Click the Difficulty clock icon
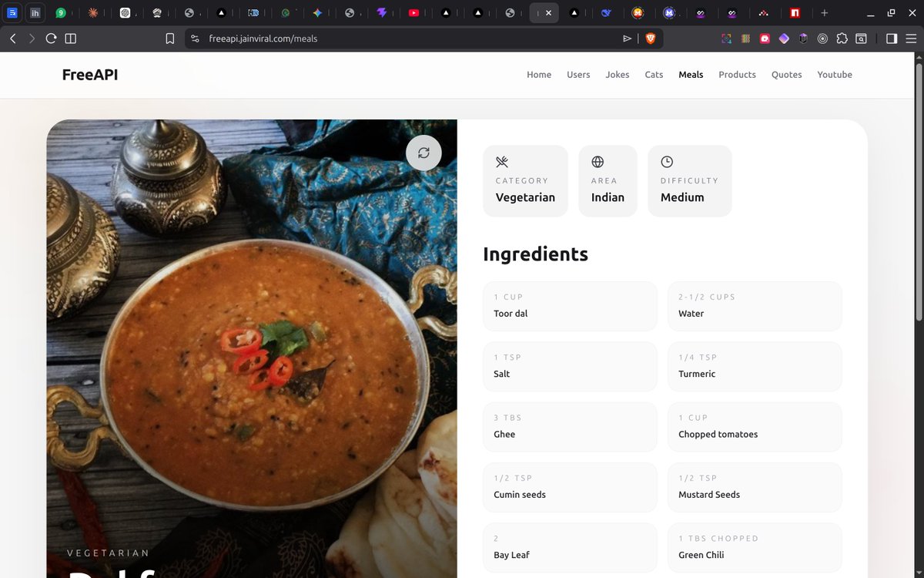The height and width of the screenshot is (578, 924). [x=667, y=162]
